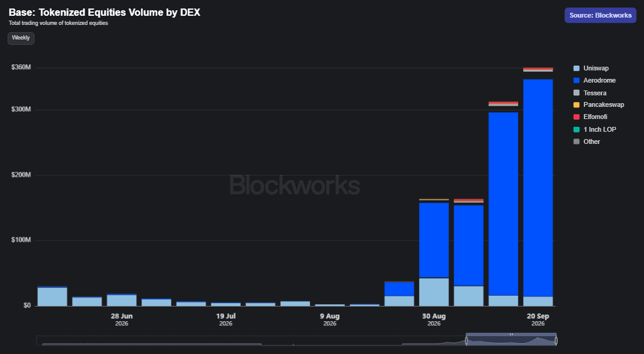Toggle Tessera series in legend
The height and width of the screenshot is (354, 644).
point(590,93)
